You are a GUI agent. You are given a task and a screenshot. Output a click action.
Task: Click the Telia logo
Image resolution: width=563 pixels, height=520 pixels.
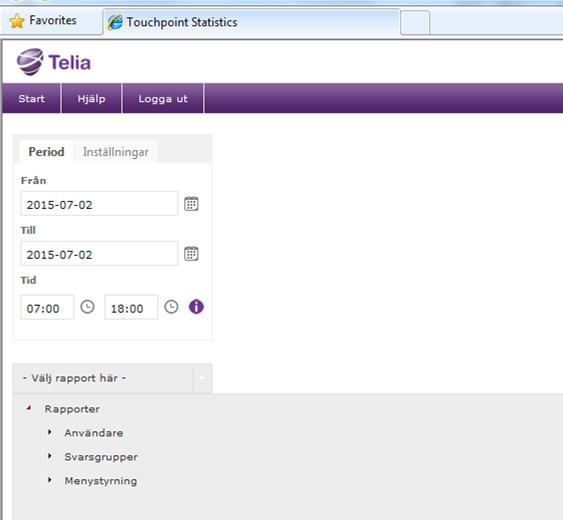point(54,62)
